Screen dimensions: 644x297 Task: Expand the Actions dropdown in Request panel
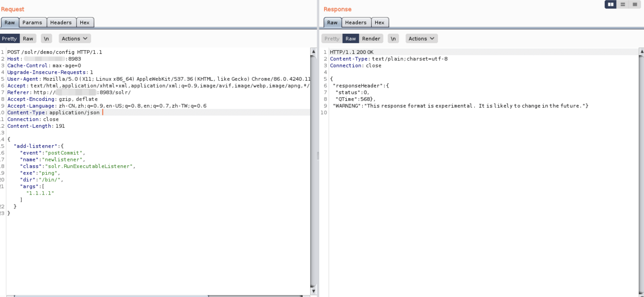coord(74,39)
